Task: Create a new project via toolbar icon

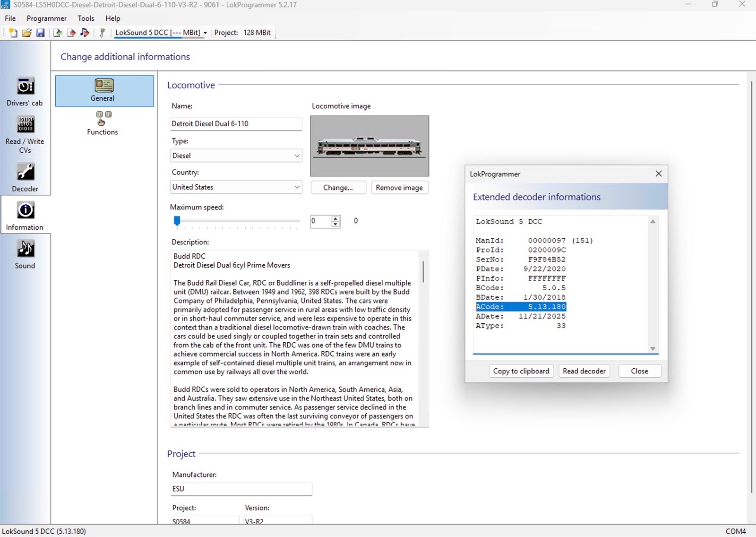Action: [13, 33]
